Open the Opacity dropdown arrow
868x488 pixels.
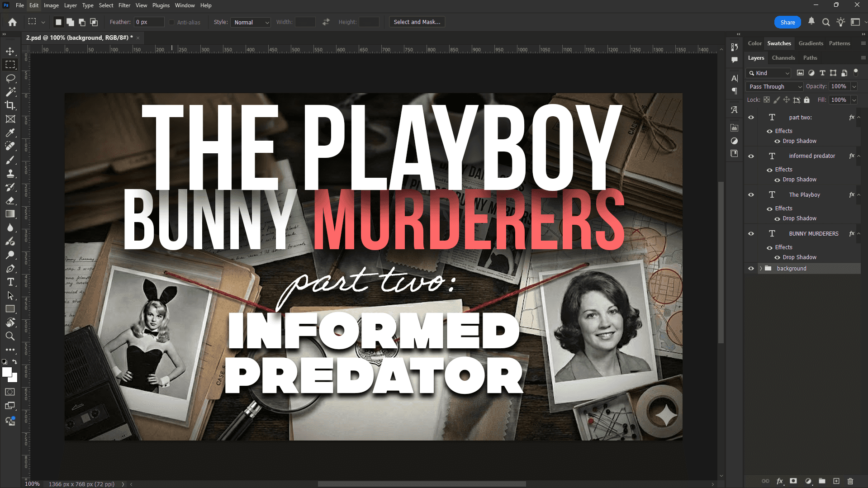(854, 87)
